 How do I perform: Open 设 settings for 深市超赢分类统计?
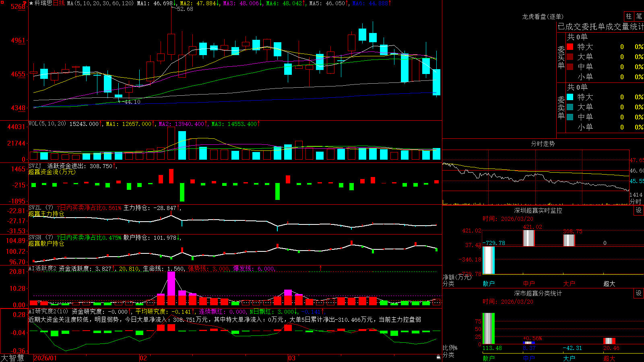tap(639, 293)
